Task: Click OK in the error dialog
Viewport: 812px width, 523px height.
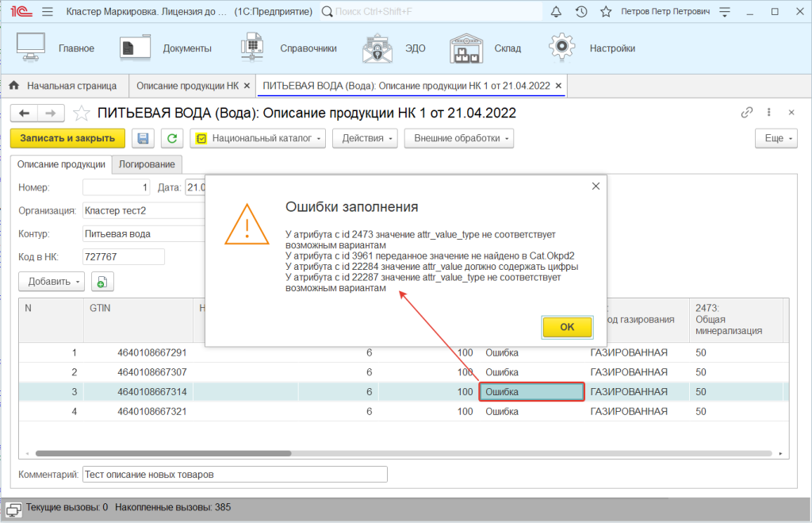Action: click(x=567, y=327)
